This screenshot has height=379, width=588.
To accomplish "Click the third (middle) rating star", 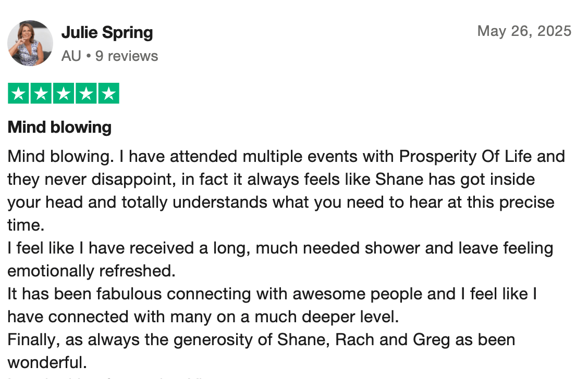I will tap(64, 94).
